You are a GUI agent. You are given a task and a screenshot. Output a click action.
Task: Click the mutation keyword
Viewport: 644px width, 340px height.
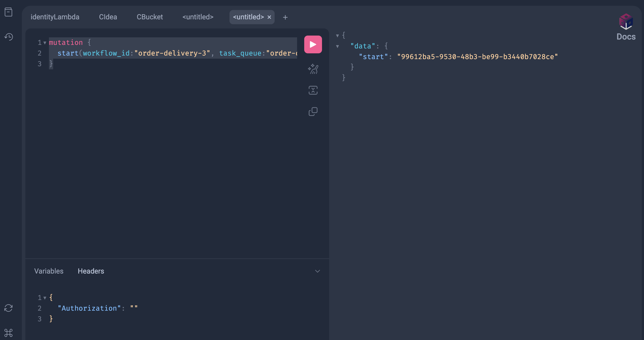[66, 42]
